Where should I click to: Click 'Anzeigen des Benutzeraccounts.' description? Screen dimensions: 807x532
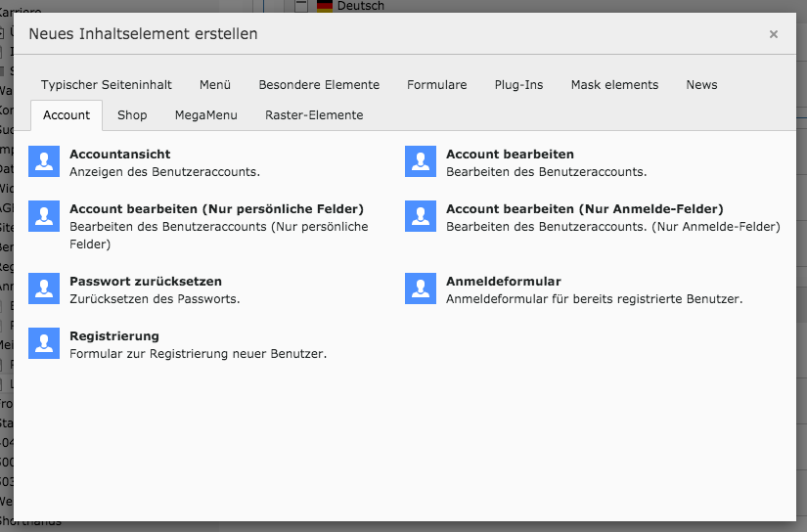[x=164, y=172]
